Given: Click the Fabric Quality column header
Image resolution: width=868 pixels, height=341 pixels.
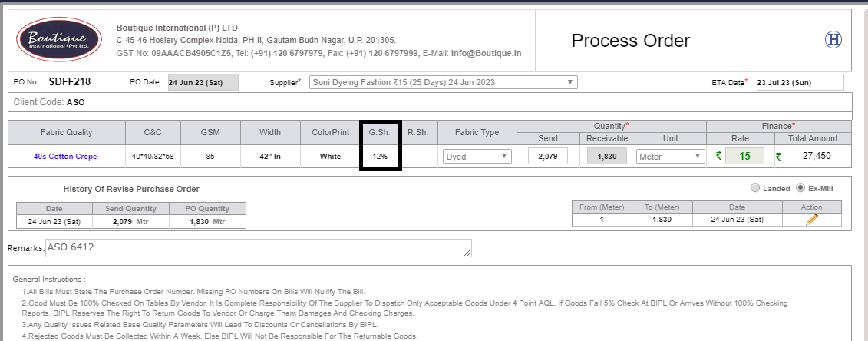Looking at the screenshot, I should (67, 132).
